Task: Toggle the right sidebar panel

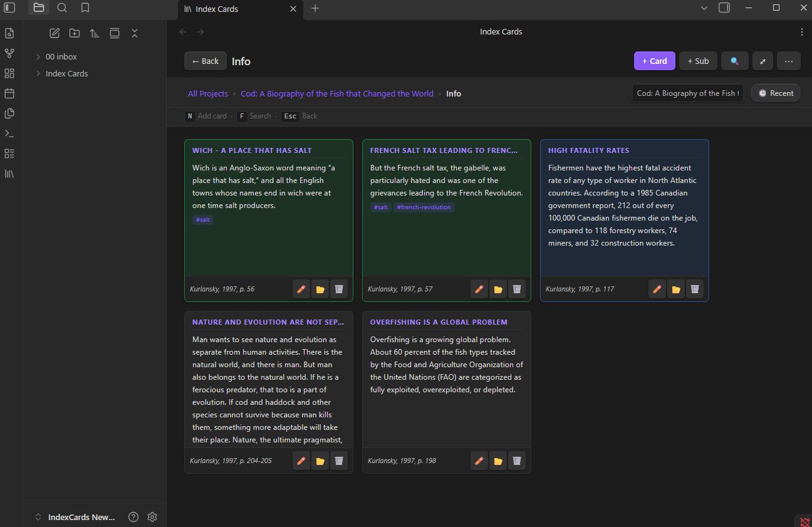Action: [724, 8]
